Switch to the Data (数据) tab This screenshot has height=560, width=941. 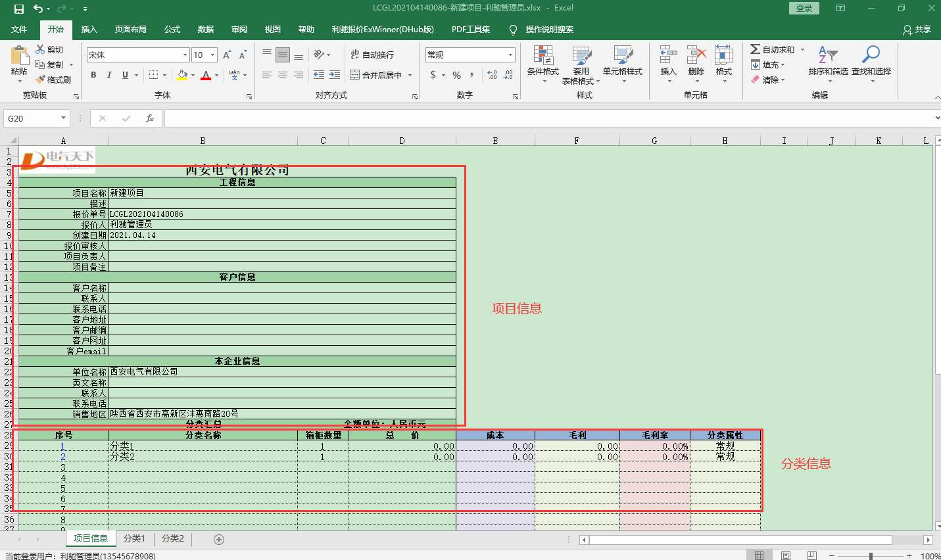coord(206,30)
